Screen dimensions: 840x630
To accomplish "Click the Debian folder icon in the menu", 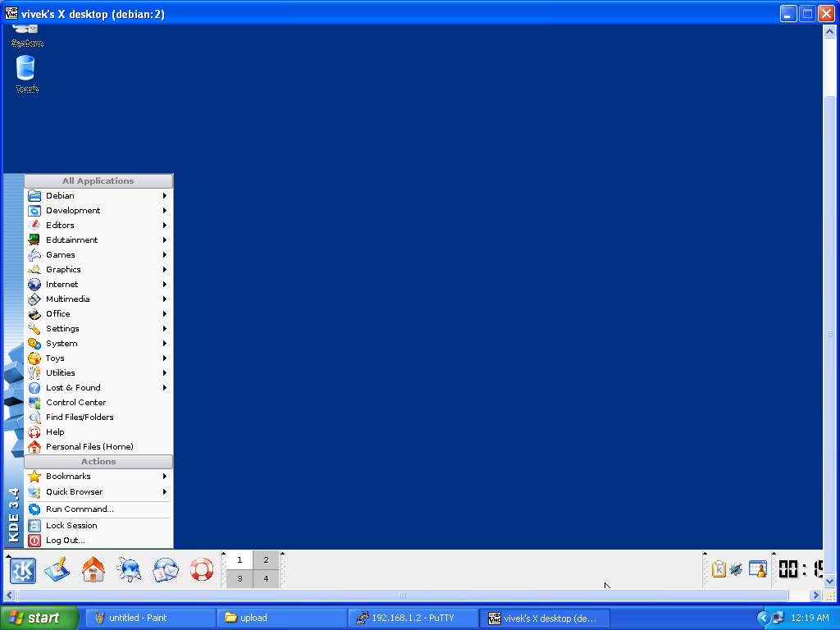I will click(34, 195).
